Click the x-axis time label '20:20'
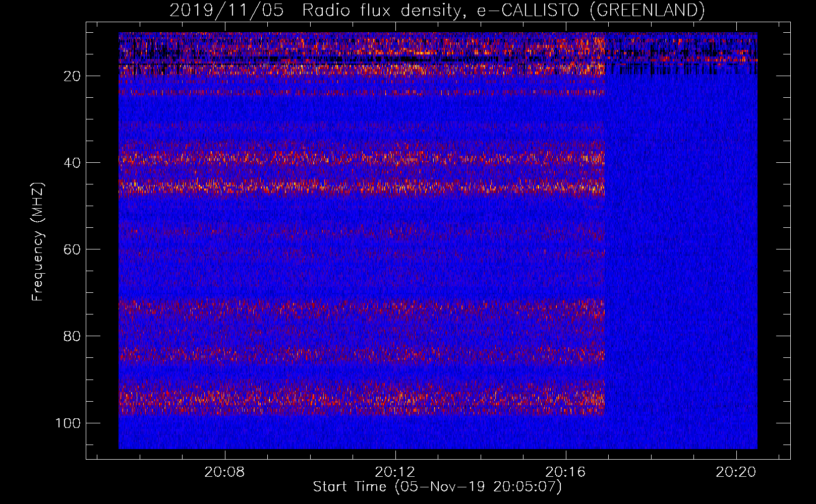The width and height of the screenshot is (816, 504). coord(736,472)
